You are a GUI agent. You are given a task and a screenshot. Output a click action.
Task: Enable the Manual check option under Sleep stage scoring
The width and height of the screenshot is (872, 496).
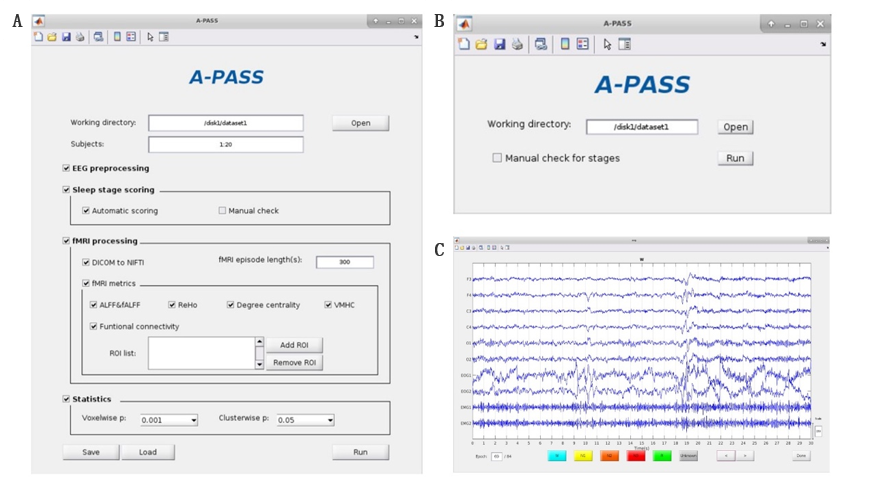223,211
